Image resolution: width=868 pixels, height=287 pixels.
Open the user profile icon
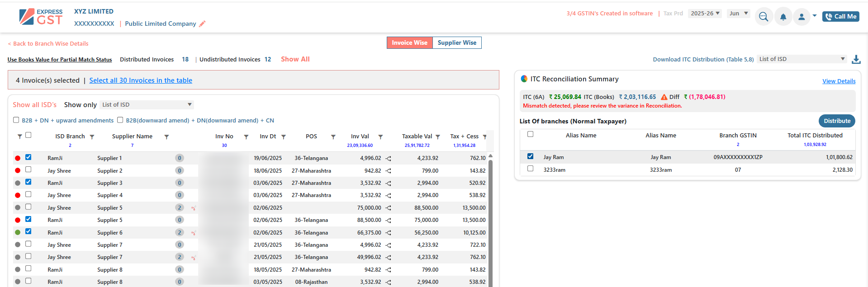(802, 17)
